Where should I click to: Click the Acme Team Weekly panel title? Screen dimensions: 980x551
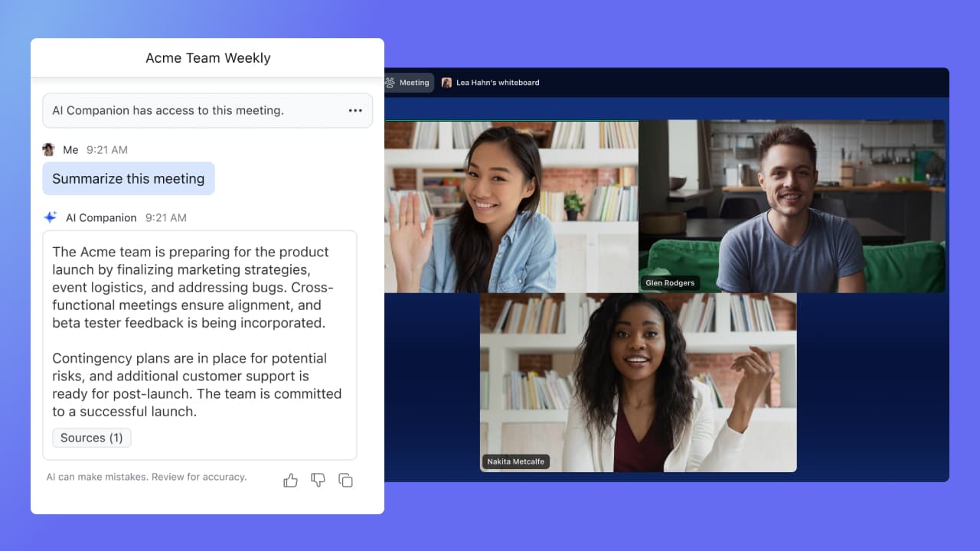(x=207, y=58)
